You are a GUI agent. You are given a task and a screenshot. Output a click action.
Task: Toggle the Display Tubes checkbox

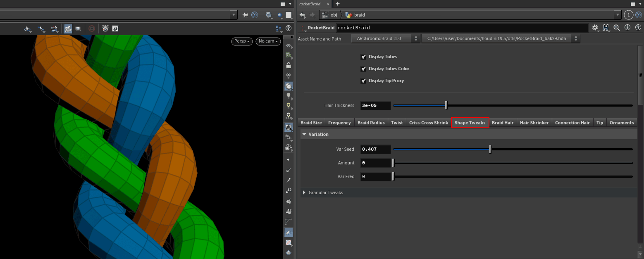tap(364, 57)
